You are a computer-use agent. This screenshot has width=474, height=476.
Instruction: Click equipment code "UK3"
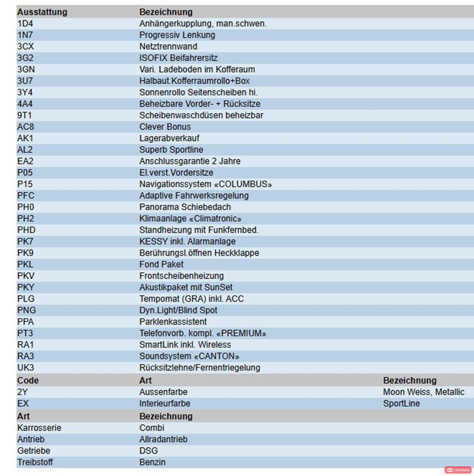[x=25, y=368]
